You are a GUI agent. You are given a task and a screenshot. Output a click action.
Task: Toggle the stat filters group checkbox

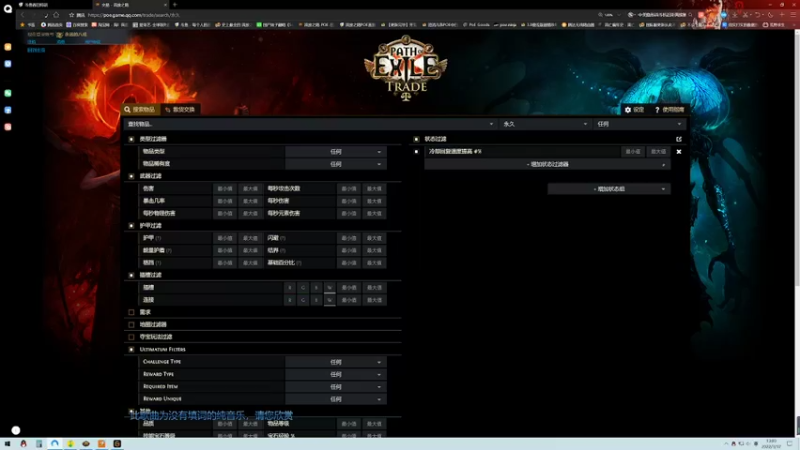tap(416, 139)
